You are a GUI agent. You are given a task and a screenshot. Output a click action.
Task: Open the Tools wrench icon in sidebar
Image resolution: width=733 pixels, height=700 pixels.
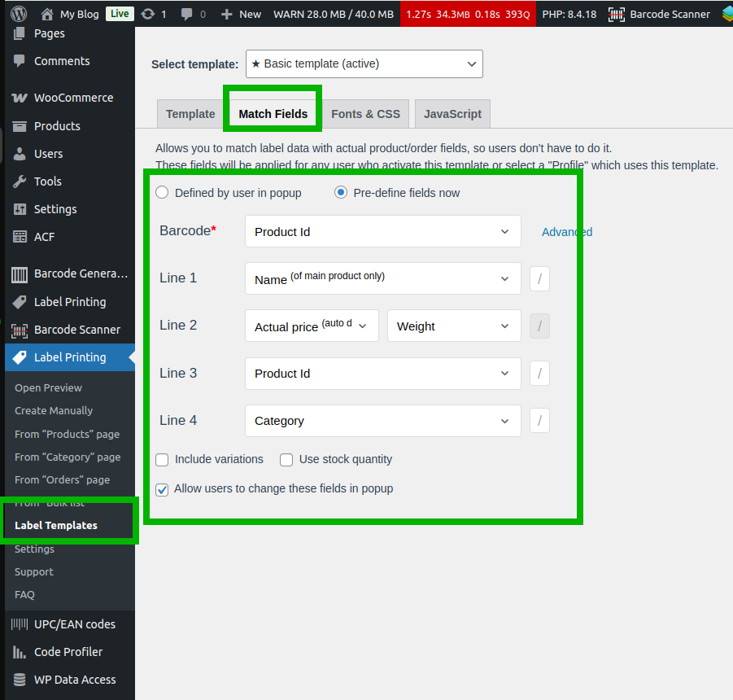[20, 182]
